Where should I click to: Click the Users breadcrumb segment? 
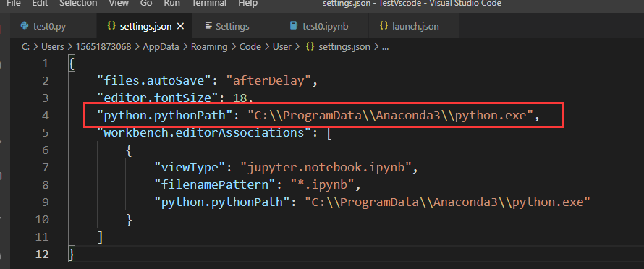pos(53,47)
